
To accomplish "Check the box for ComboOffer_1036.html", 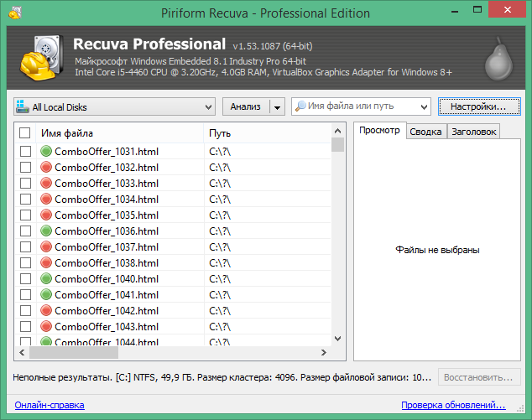I will tap(25, 231).
